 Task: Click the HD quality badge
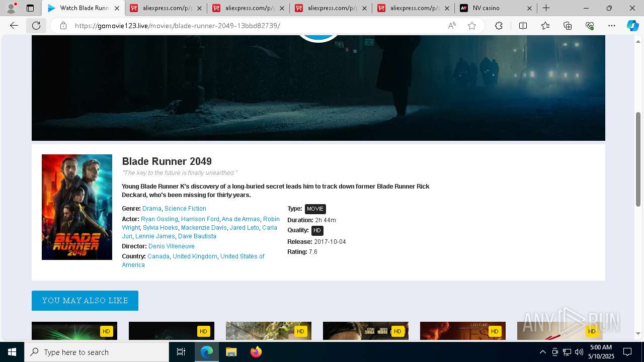coord(317,231)
